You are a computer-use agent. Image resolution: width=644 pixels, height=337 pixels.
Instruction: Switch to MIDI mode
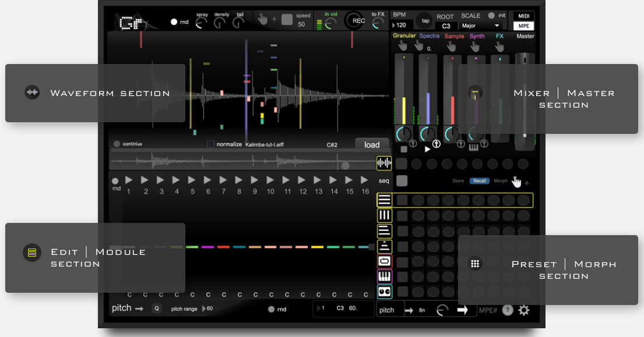pyautogui.click(x=523, y=16)
